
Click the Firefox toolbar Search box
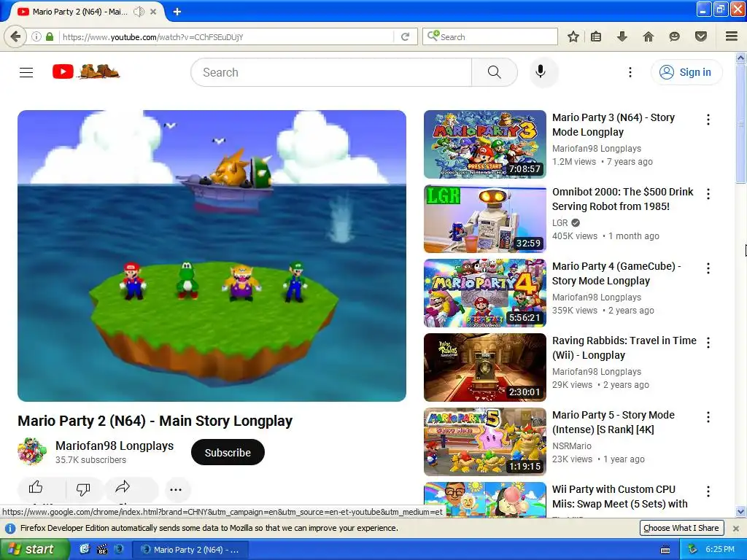[491, 36]
